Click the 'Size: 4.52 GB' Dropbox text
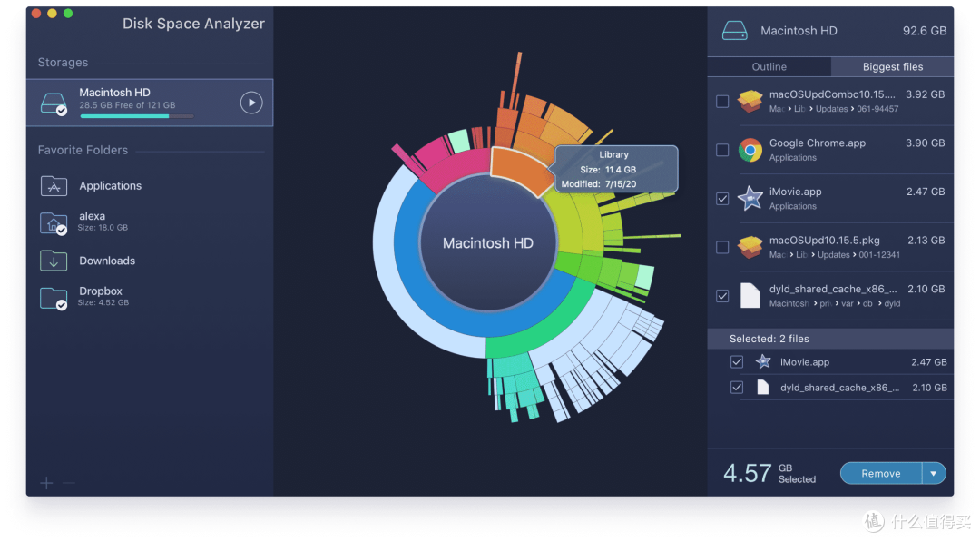Viewport: 980px width, 542px height. [103, 303]
